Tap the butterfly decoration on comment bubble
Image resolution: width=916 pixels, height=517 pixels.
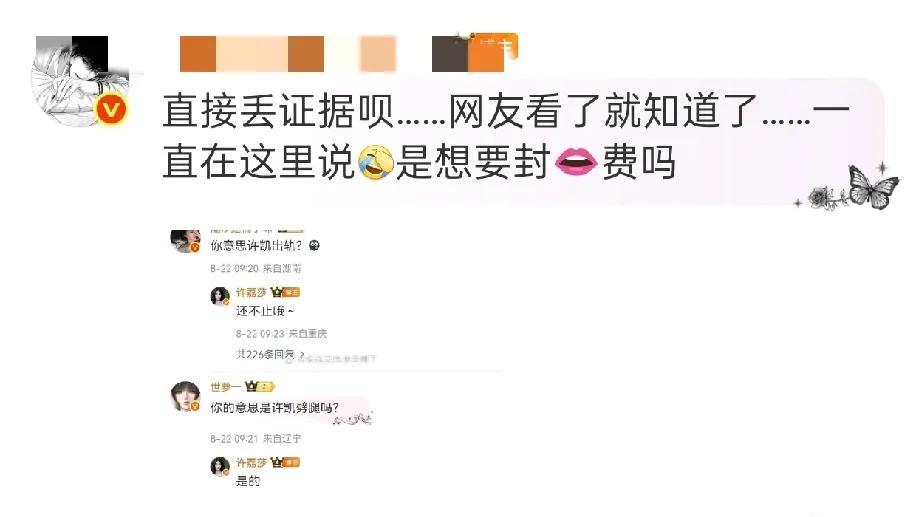coord(873,186)
